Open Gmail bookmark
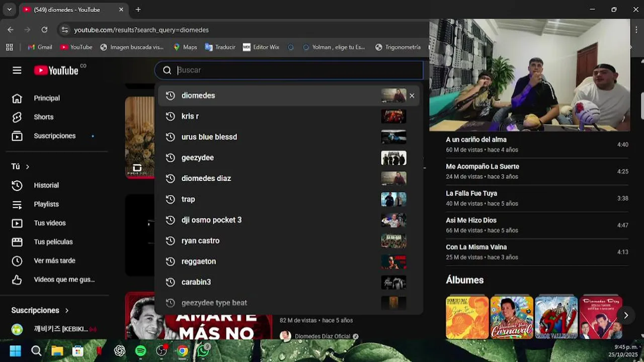The width and height of the screenshot is (644, 362). point(40,47)
